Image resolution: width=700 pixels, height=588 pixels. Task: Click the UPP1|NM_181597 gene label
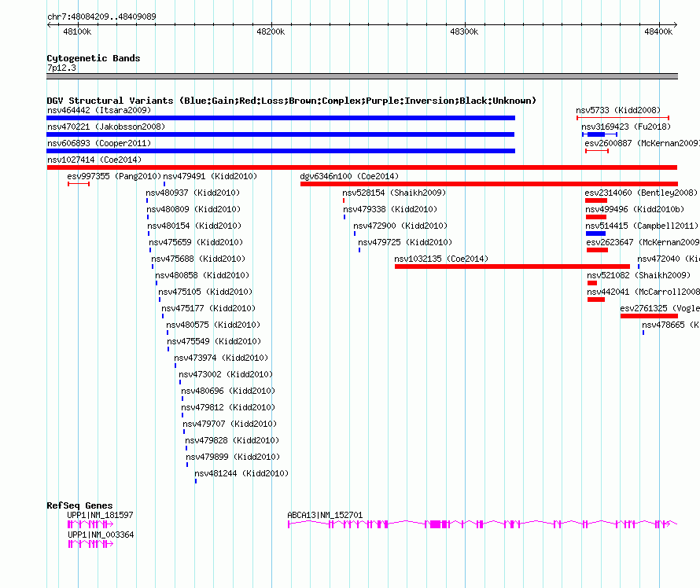(100, 515)
